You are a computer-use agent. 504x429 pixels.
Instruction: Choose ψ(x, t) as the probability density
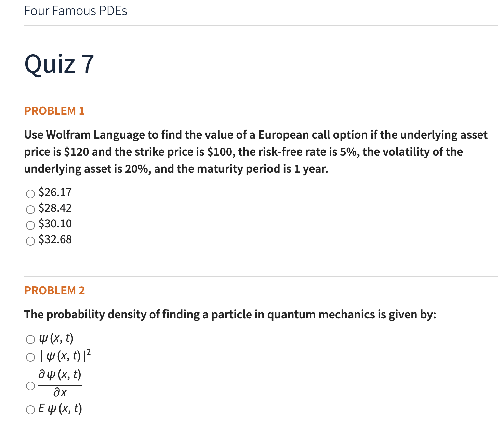(30, 340)
